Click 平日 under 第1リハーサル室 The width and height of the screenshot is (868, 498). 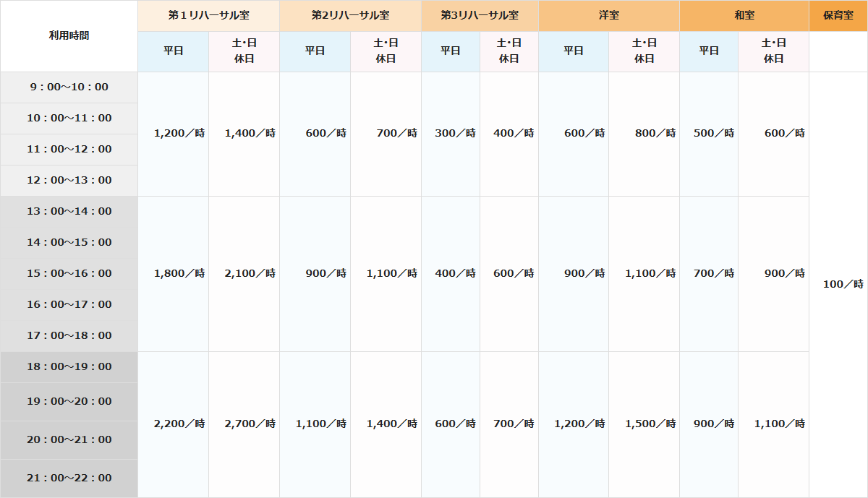coord(173,51)
